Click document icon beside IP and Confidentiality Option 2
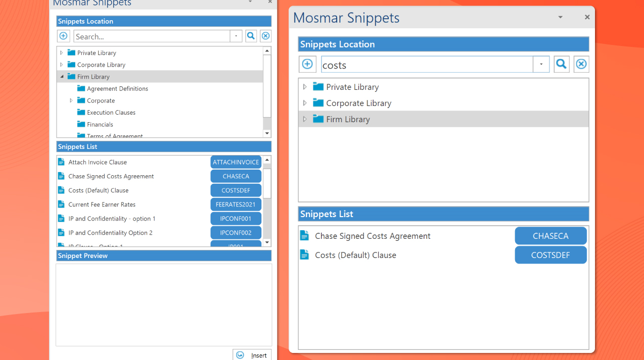Viewport: 644px width, 360px height. tap(61, 233)
